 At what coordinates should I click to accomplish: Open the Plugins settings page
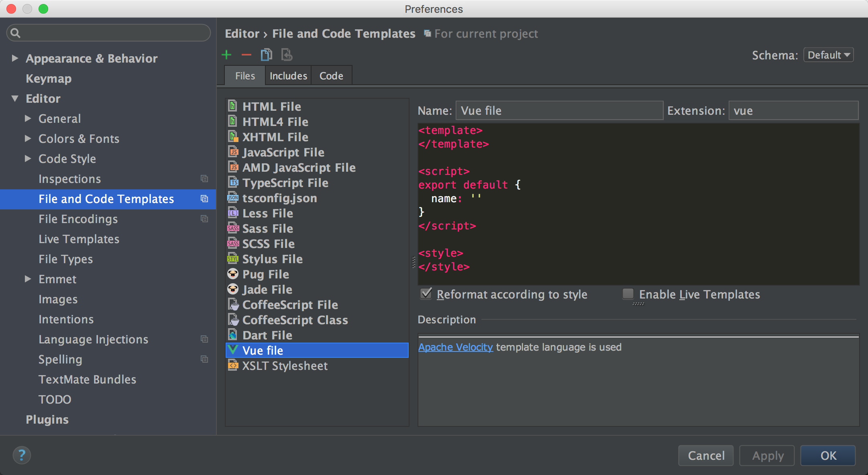47,420
